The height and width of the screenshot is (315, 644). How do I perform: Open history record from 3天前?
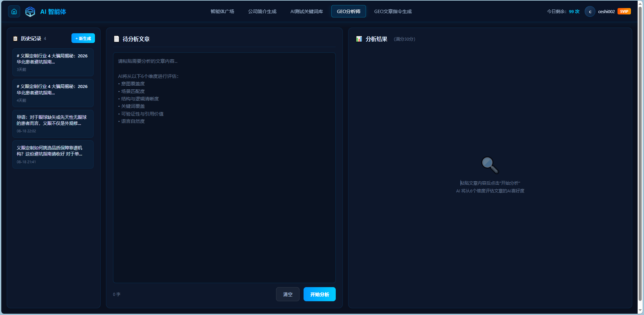pyautogui.click(x=53, y=62)
